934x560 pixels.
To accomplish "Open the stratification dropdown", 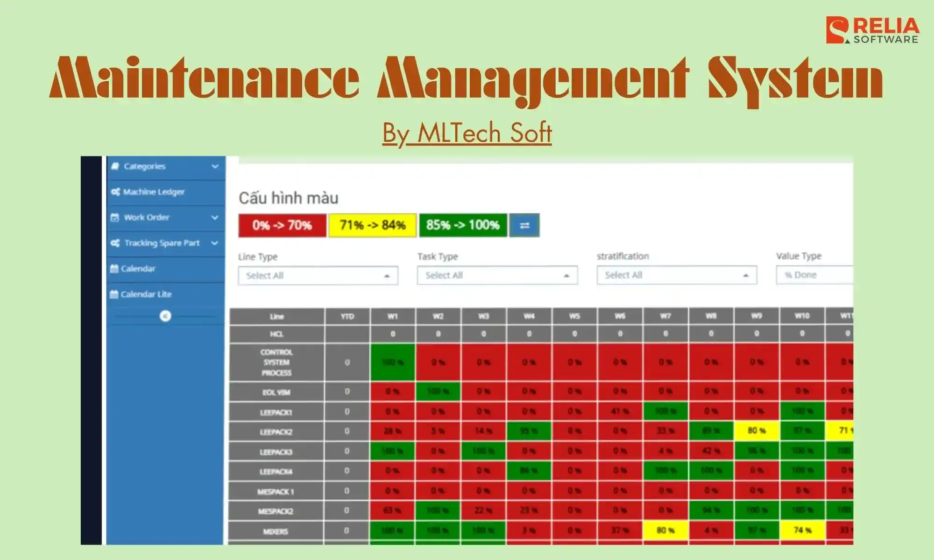I will pyautogui.click(x=677, y=275).
